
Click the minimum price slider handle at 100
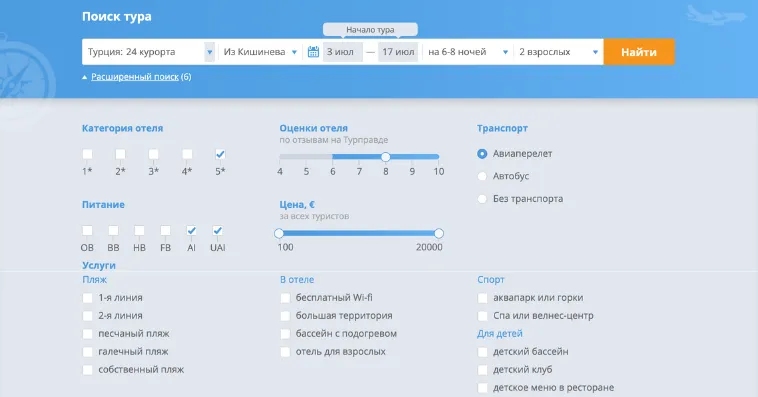click(x=279, y=234)
